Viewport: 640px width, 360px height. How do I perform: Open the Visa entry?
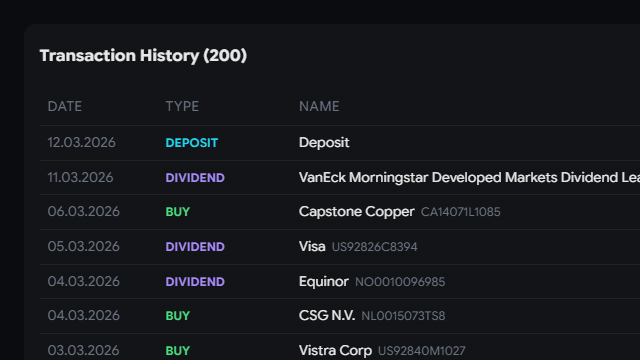312,247
